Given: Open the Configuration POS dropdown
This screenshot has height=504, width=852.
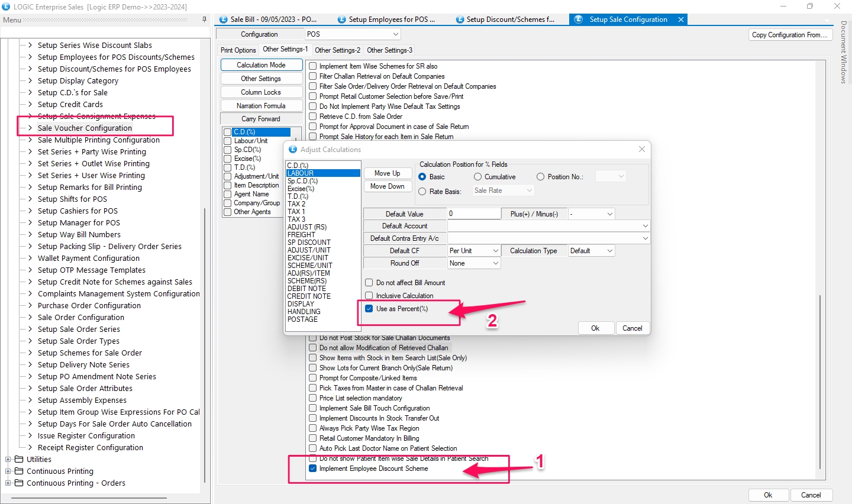Looking at the screenshot, I should click(395, 34).
